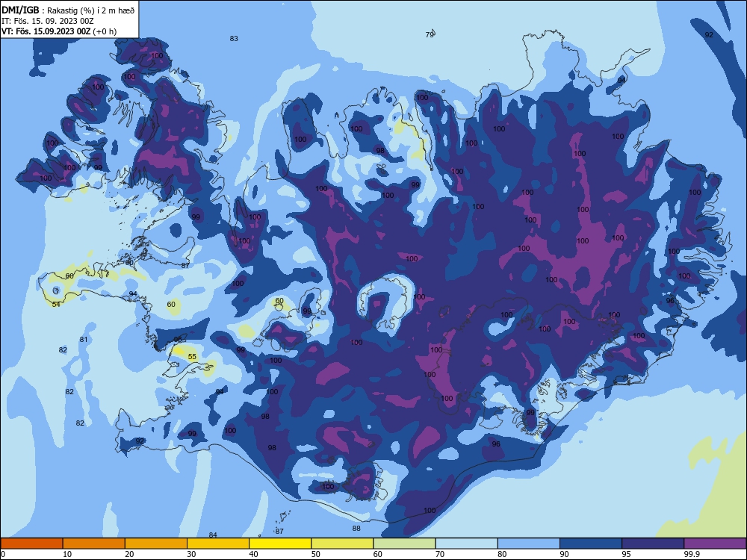Select the '81' humidity value over the sea

coord(84,340)
